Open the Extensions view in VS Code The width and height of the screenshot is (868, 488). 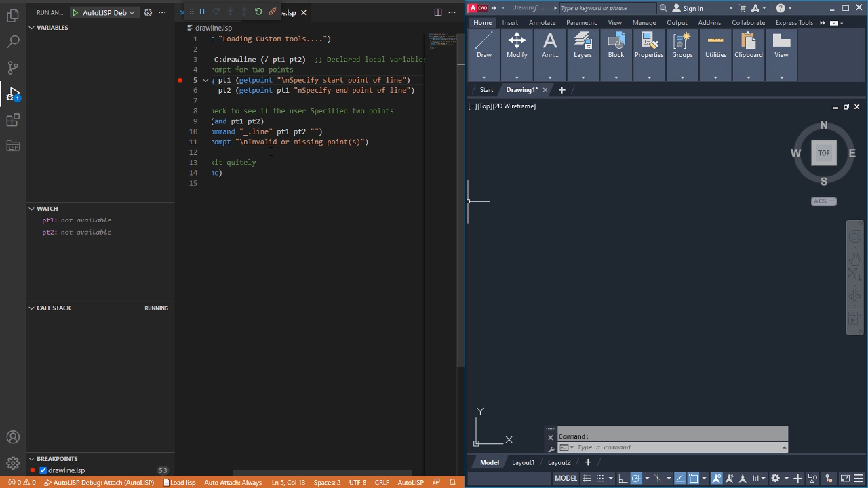pos(13,120)
